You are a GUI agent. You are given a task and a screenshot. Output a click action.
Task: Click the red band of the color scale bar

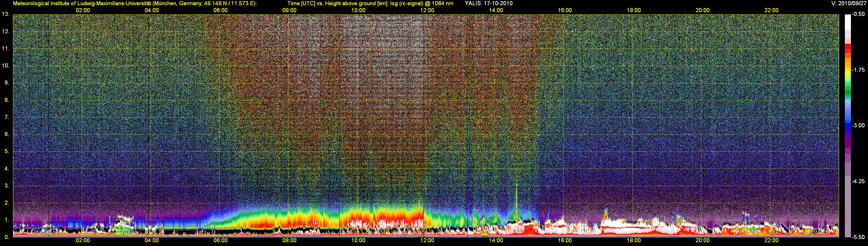(848, 49)
